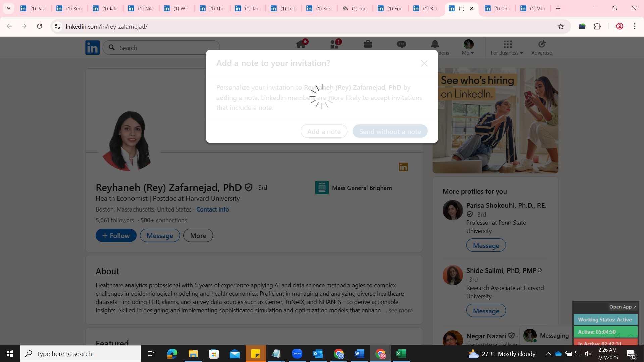This screenshot has width=644, height=362.
Task: Open the Contact info link
Action: point(213,209)
